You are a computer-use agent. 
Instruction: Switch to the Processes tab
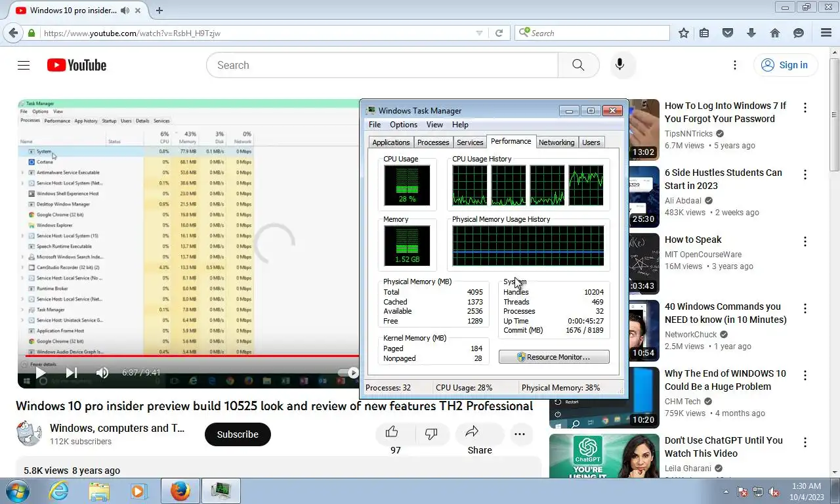433,142
